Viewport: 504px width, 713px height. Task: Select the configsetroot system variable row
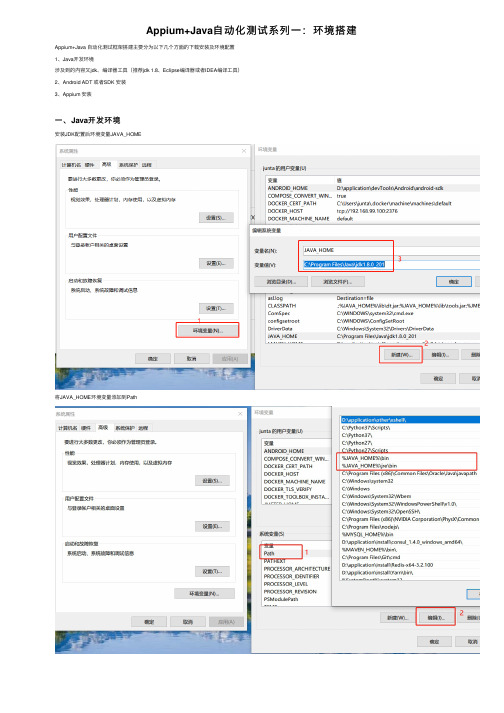click(373, 321)
